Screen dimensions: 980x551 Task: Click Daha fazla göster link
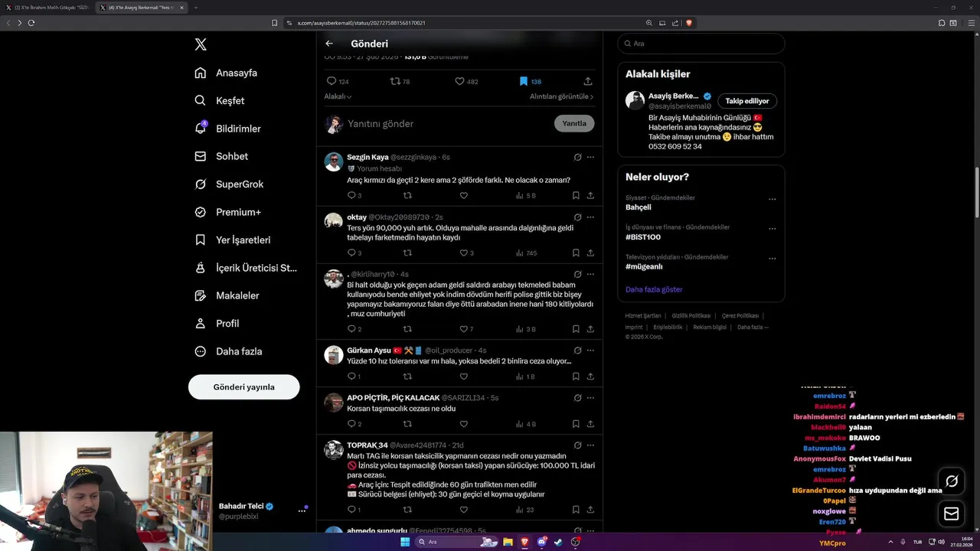click(654, 289)
